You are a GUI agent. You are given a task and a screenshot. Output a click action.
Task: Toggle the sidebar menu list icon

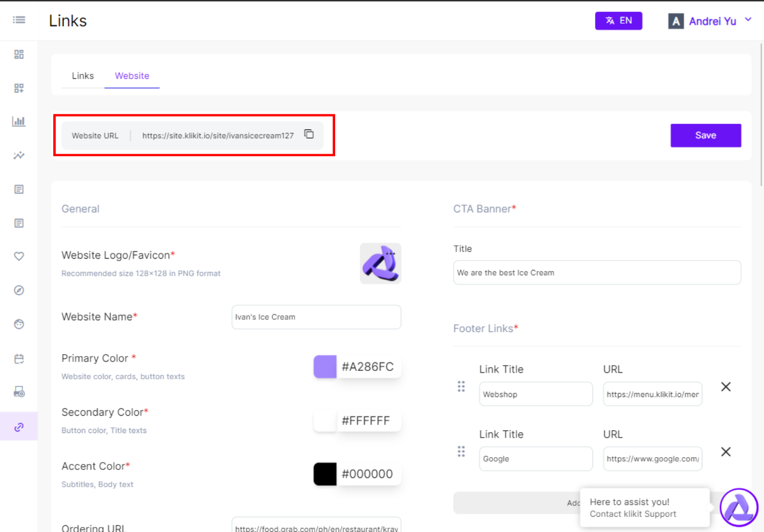coord(19,20)
